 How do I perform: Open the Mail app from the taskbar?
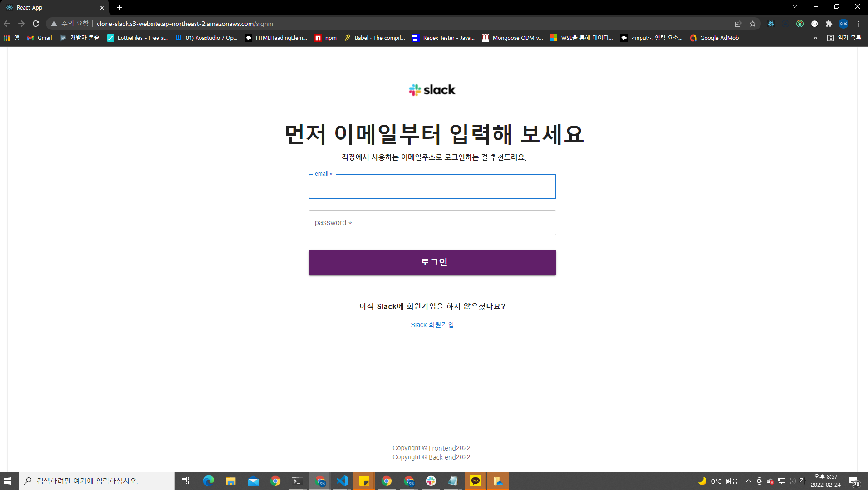tap(253, 481)
